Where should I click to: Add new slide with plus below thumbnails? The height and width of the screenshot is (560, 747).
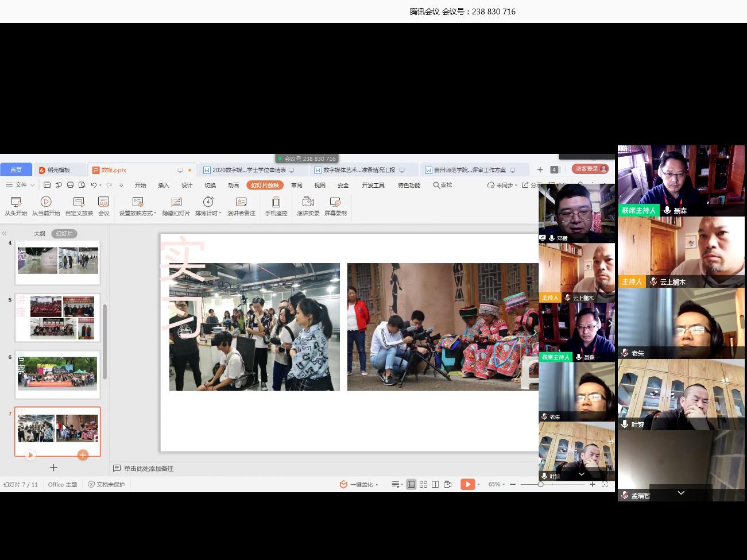(53, 468)
